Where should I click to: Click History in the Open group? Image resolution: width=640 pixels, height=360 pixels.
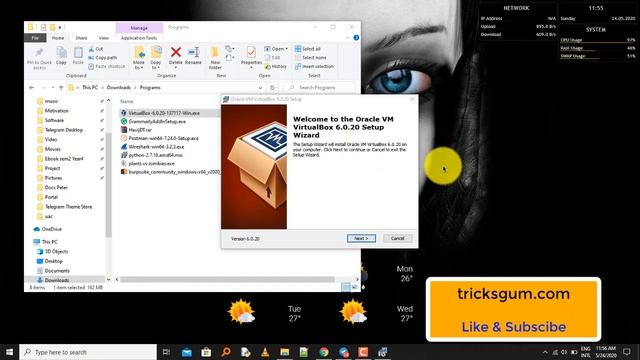click(276, 66)
